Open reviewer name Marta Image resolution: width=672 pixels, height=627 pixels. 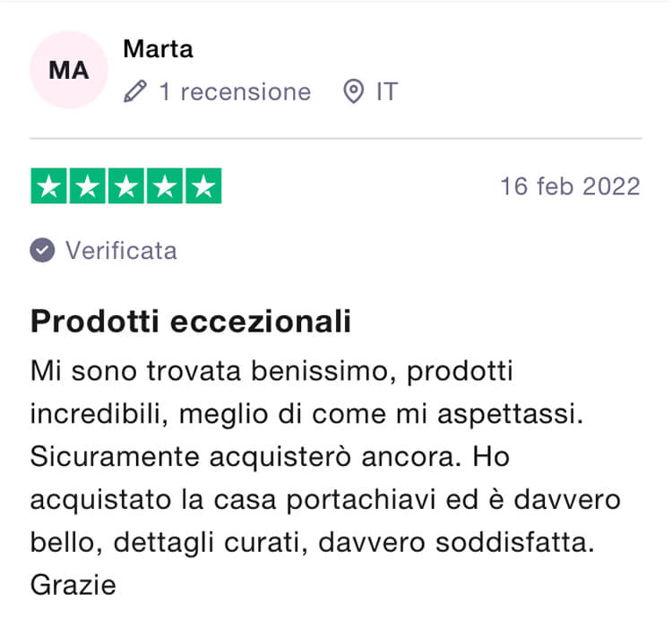158,49
